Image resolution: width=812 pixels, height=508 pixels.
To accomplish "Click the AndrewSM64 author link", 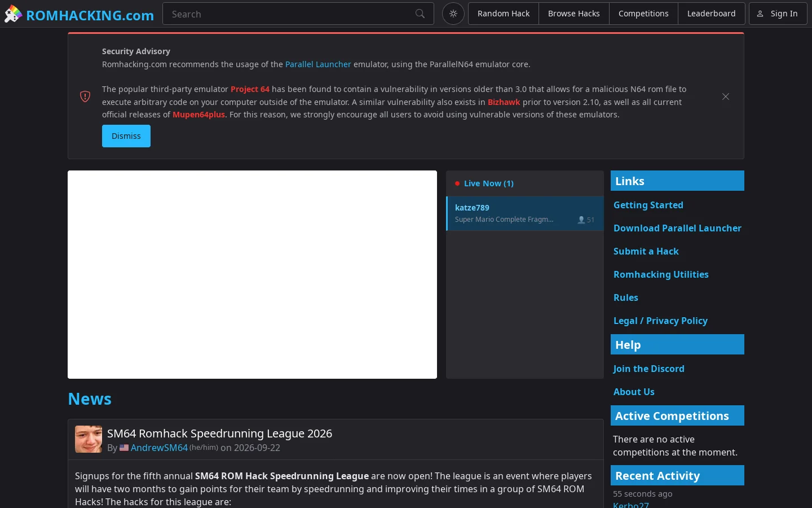I will pyautogui.click(x=159, y=448).
